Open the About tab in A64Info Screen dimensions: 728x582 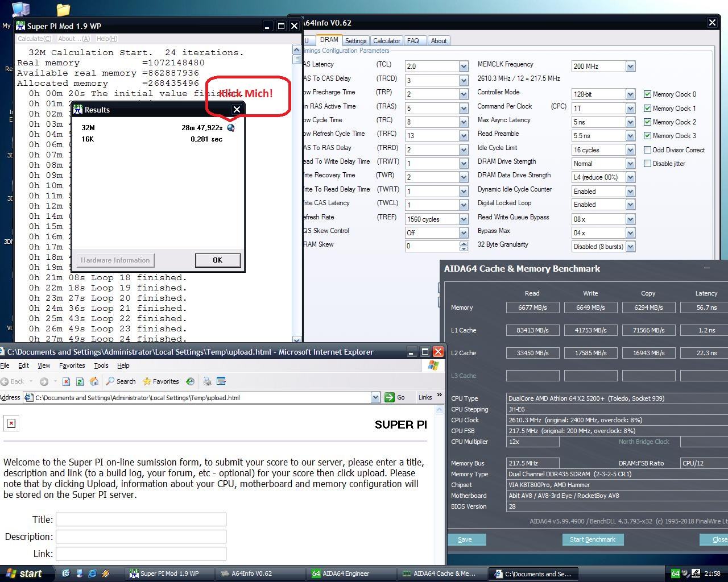[439, 41]
